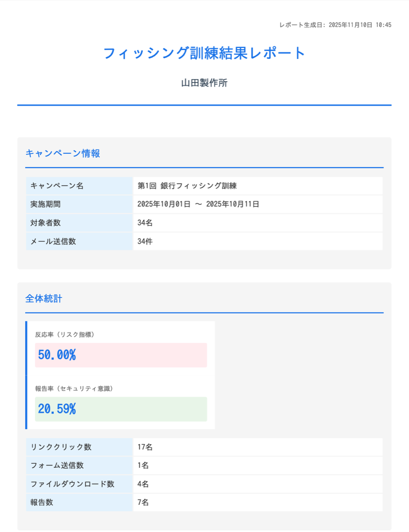Screen dimensions: 409x532
Task: Click the フィッシング訓練結果レポート title
Action: [204, 52]
